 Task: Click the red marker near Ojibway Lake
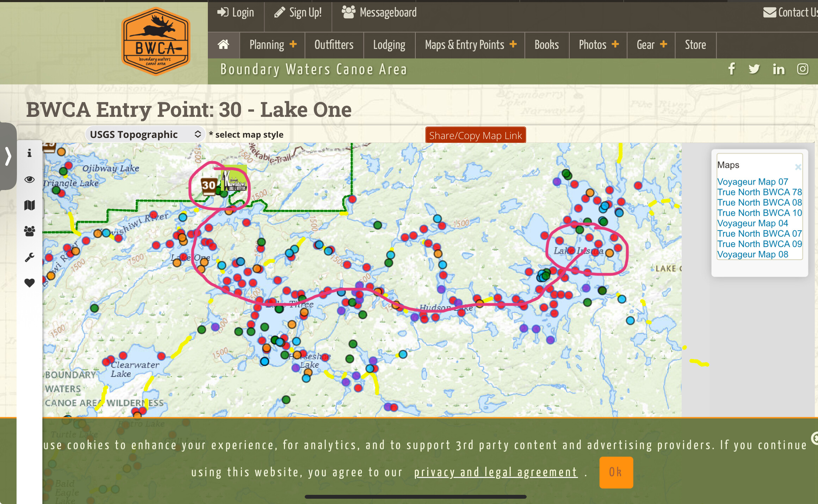[68, 165]
